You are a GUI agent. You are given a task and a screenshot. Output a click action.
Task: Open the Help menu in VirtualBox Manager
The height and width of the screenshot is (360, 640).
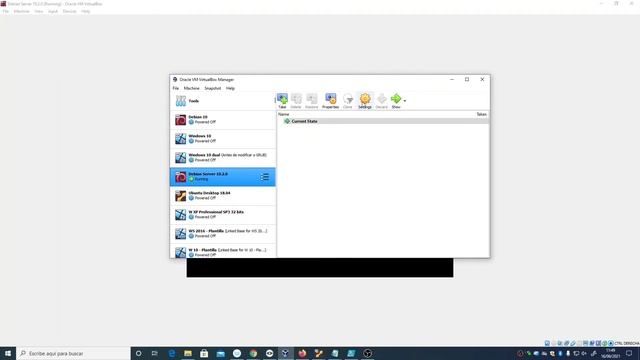coord(230,88)
